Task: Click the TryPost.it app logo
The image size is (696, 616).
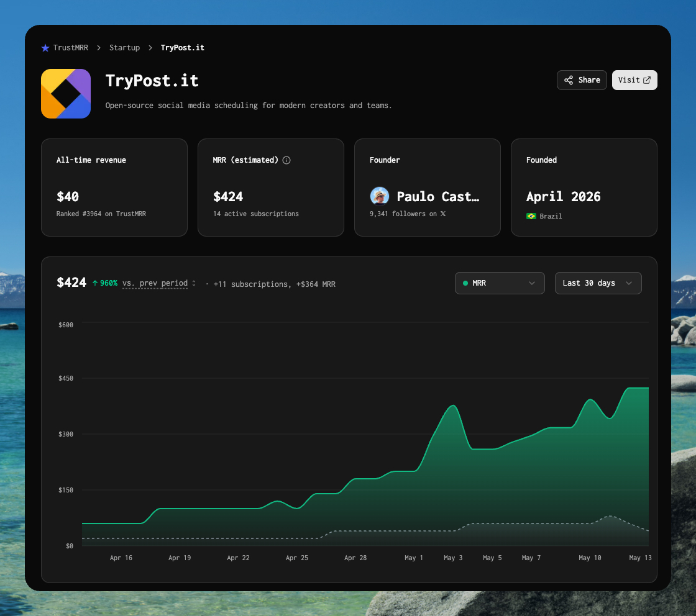Action: point(66,94)
